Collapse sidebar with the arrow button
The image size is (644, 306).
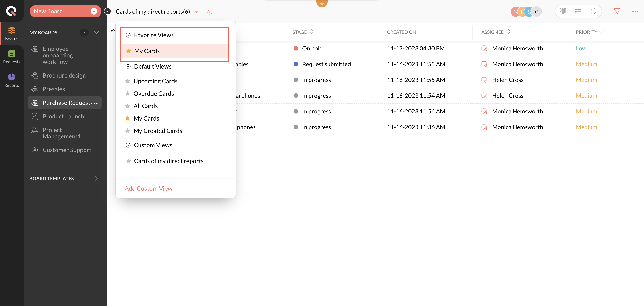[108, 11]
